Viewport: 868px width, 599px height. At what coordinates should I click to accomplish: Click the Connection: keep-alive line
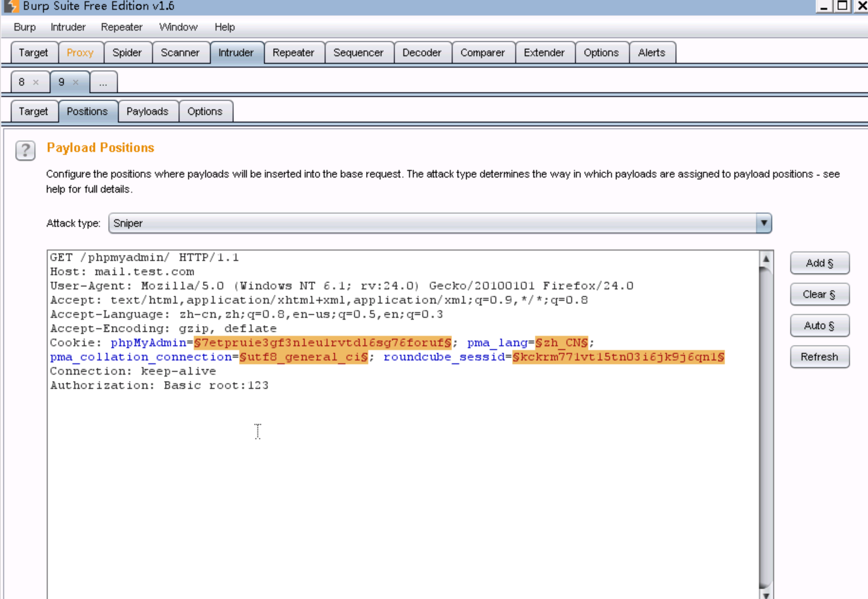click(133, 371)
